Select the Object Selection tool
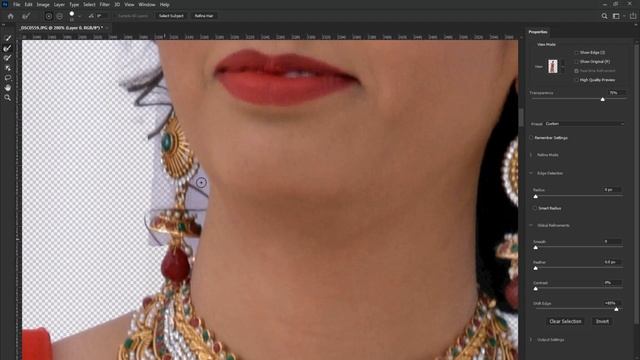 coord(7,68)
